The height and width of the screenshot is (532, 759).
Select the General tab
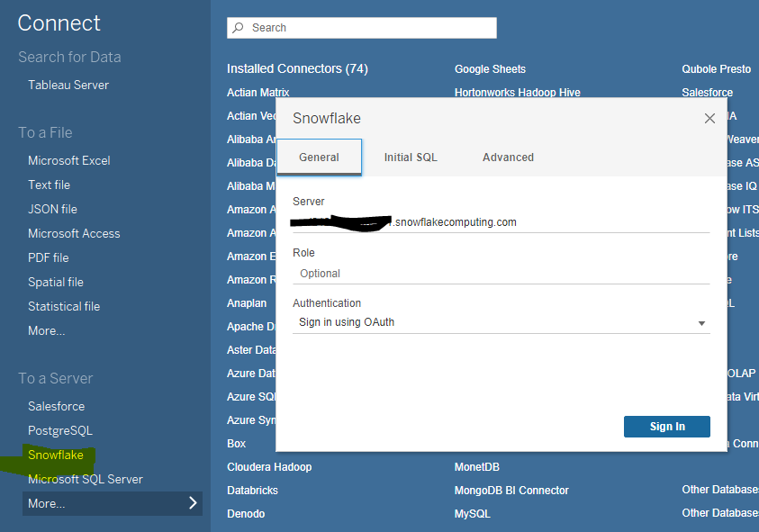tap(319, 157)
